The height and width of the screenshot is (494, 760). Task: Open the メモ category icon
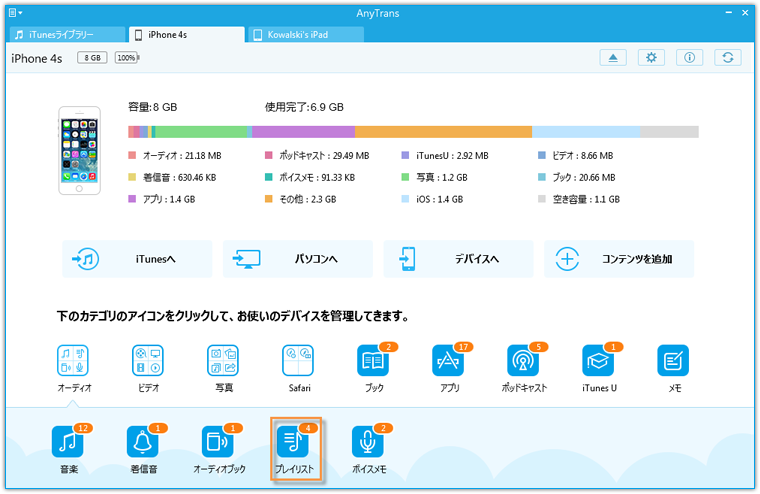[673, 361]
